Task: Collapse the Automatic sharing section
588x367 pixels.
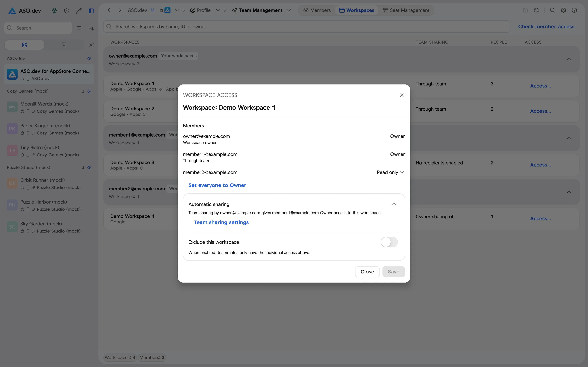Action: 394,204
